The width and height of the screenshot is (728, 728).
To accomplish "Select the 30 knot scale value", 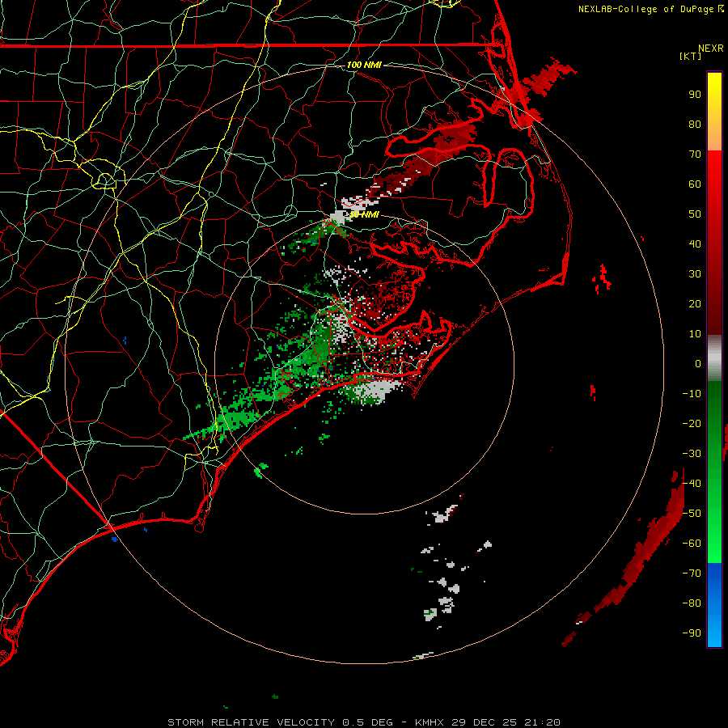I will point(695,274).
